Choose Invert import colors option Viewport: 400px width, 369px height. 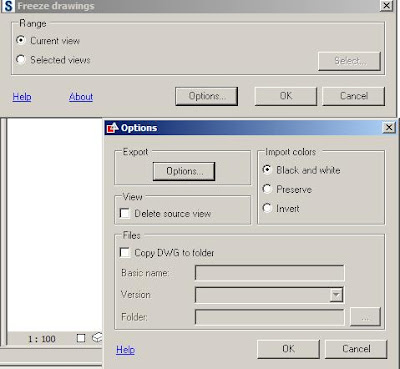[x=267, y=208]
